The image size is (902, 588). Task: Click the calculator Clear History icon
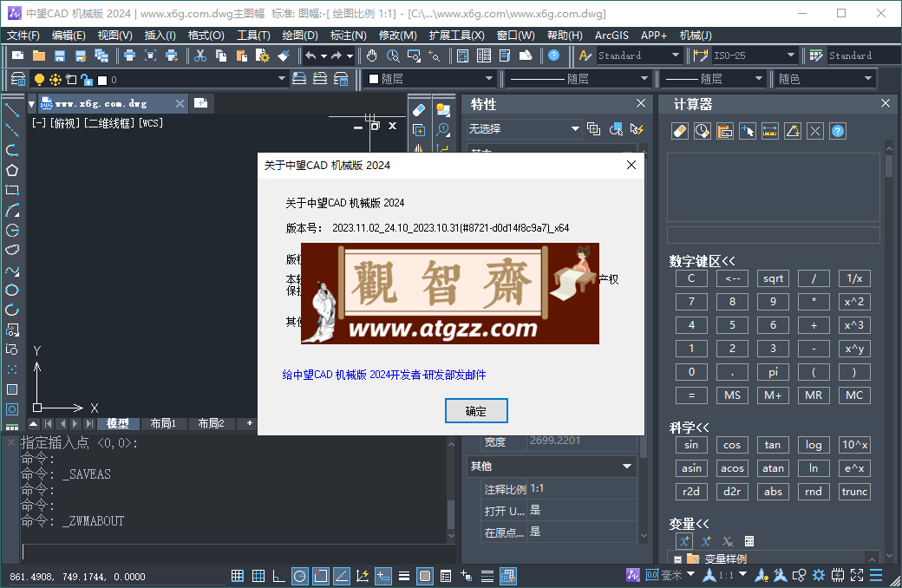702,131
